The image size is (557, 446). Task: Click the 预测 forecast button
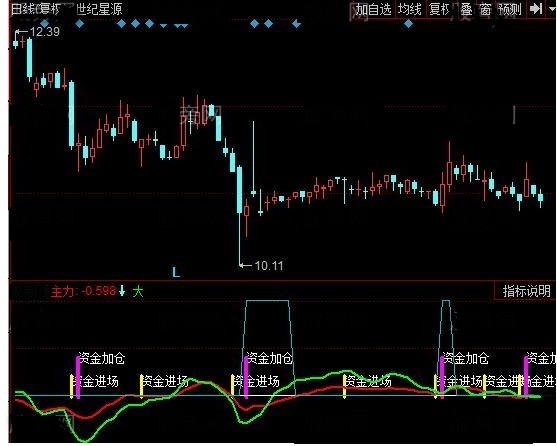(x=509, y=10)
